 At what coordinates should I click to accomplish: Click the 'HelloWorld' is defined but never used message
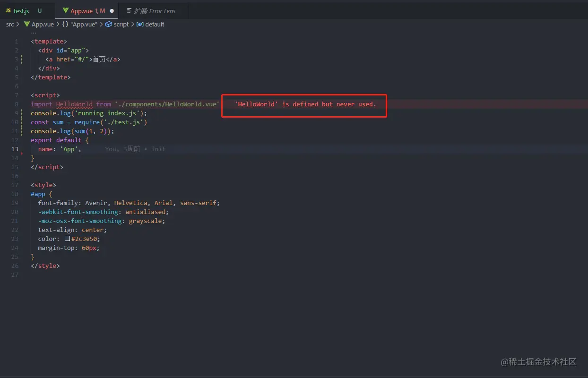305,104
